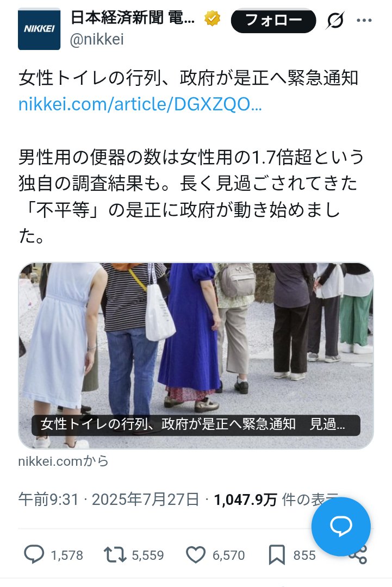Tap the retweet arrows icon
392x587 pixels.
pos(115,555)
